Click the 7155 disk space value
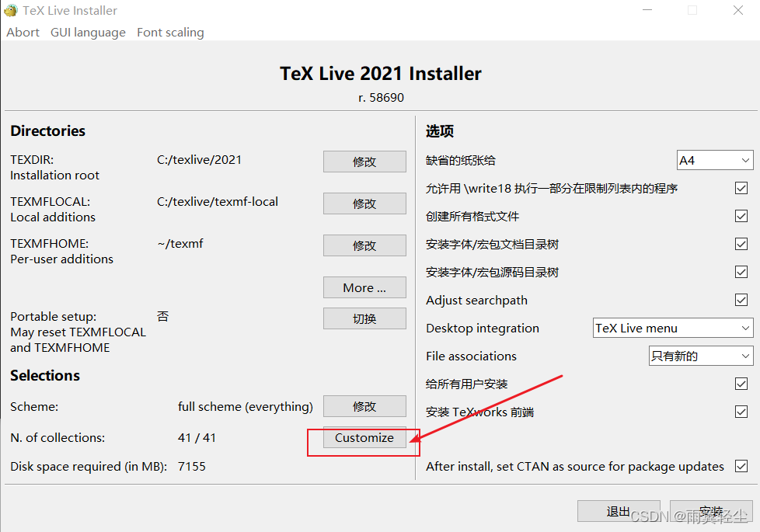Viewport: 760px width, 532px height. tap(192, 466)
